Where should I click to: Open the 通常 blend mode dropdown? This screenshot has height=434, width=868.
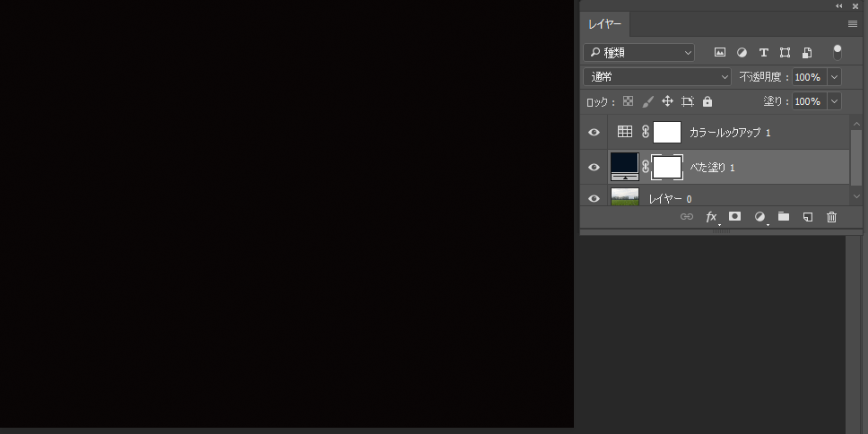(x=656, y=77)
